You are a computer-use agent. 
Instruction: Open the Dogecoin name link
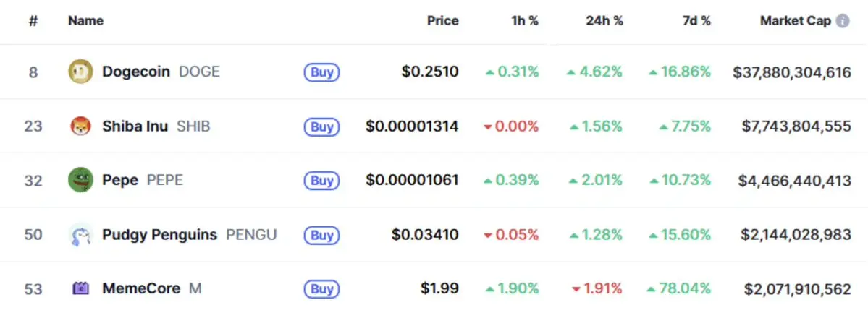click(136, 72)
